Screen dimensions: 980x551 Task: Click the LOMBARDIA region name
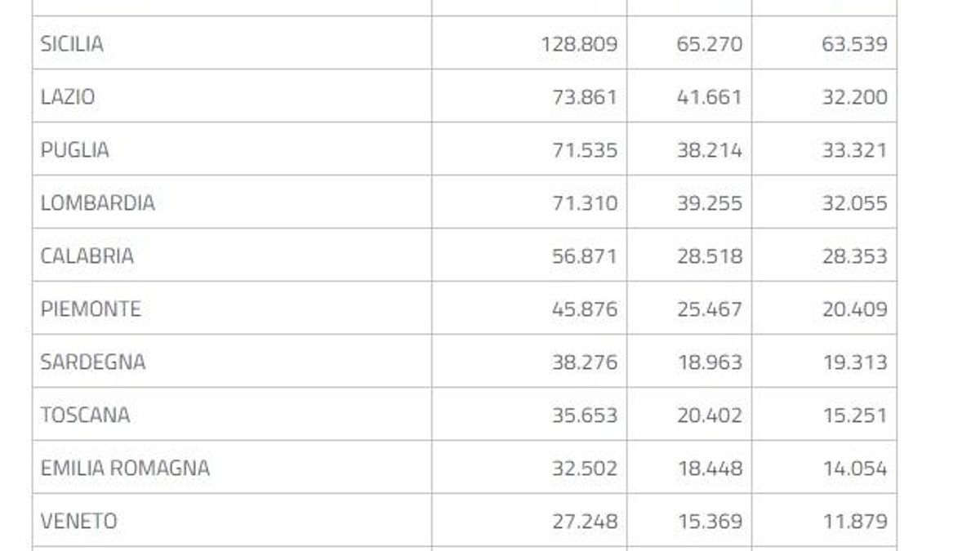[97, 203]
